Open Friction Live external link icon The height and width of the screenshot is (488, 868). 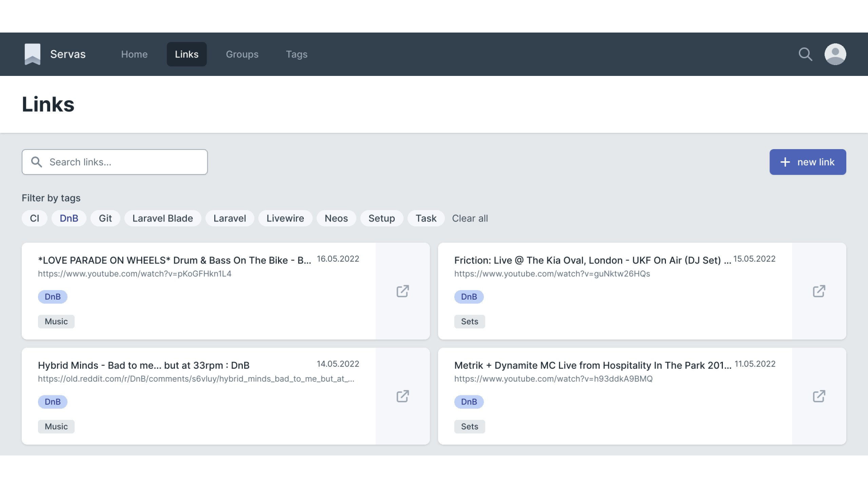point(819,291)
